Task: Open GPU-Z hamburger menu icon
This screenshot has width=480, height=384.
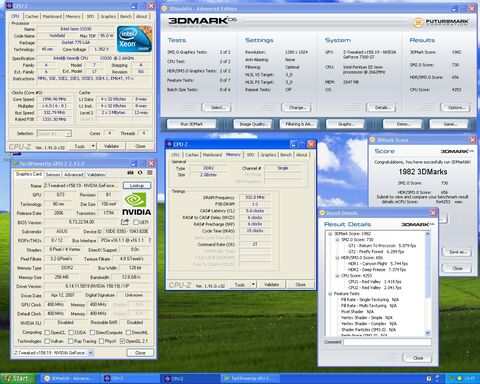Action: coord(150,173)
